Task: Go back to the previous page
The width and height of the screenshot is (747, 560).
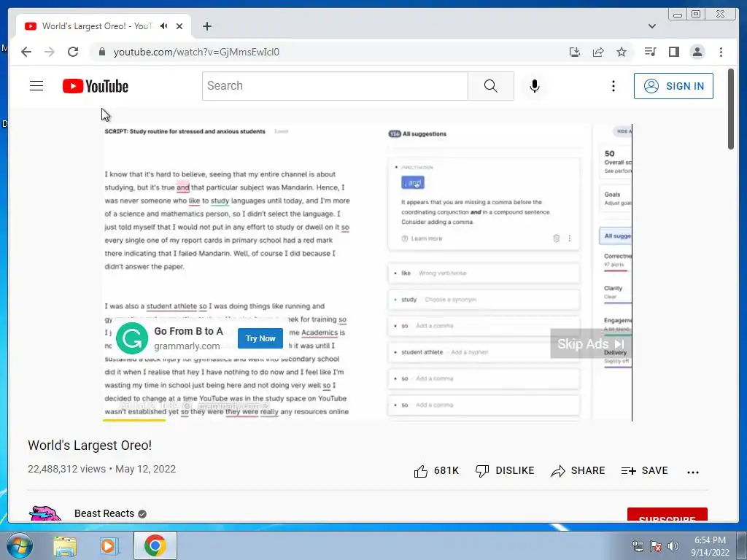Action: (x=26, y=52)
